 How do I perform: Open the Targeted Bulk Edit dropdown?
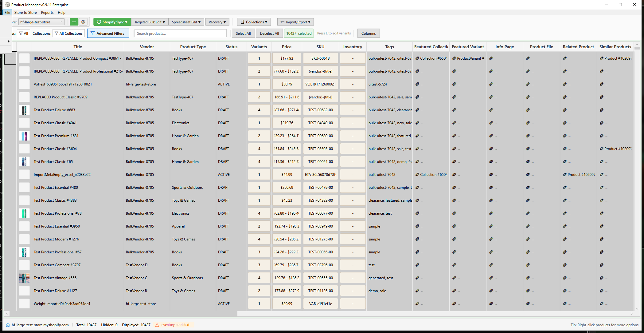[x=150, y=22]
